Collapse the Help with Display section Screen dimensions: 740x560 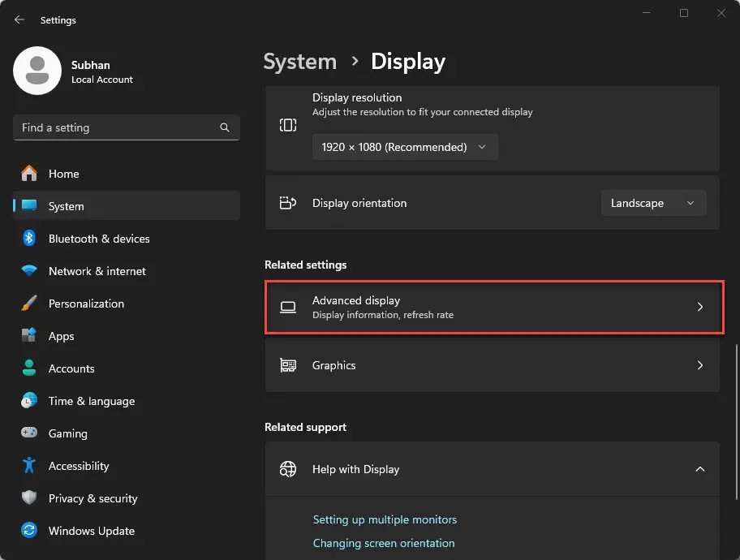pos(699,469)
